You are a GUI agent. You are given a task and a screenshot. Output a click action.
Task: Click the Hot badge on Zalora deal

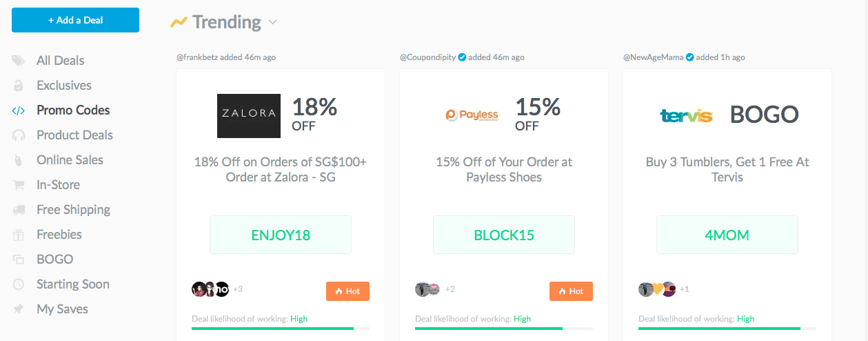point(347,291)
